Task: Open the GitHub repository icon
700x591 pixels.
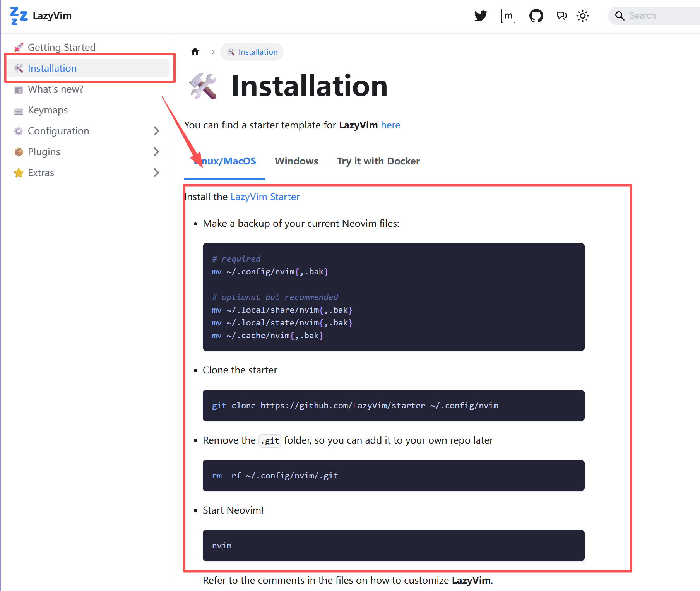Action: pos(536,16)
